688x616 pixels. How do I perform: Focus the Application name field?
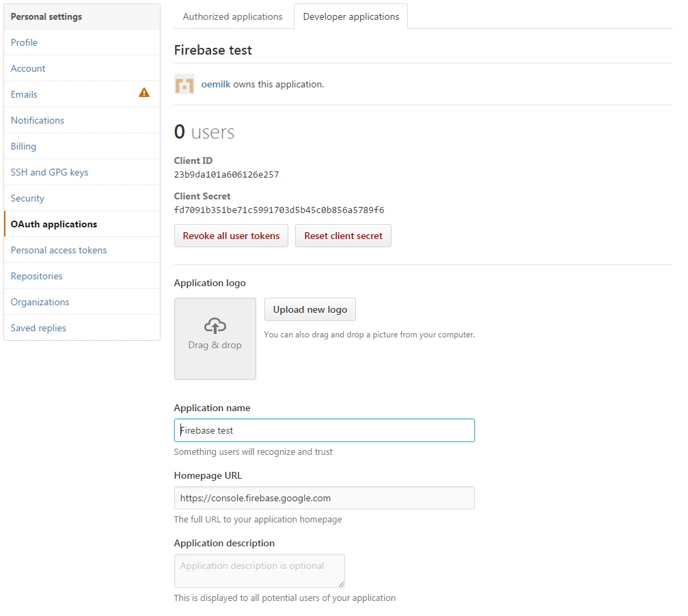tap(325, 430)
